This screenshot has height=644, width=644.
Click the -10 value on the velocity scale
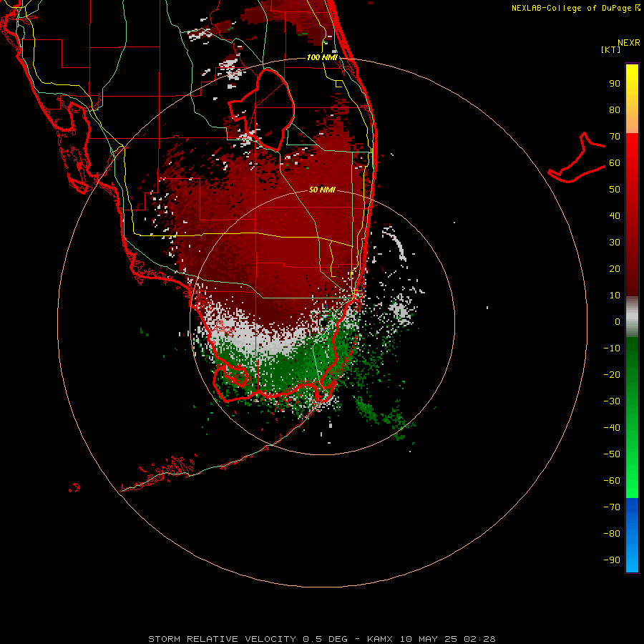point(612,348)
